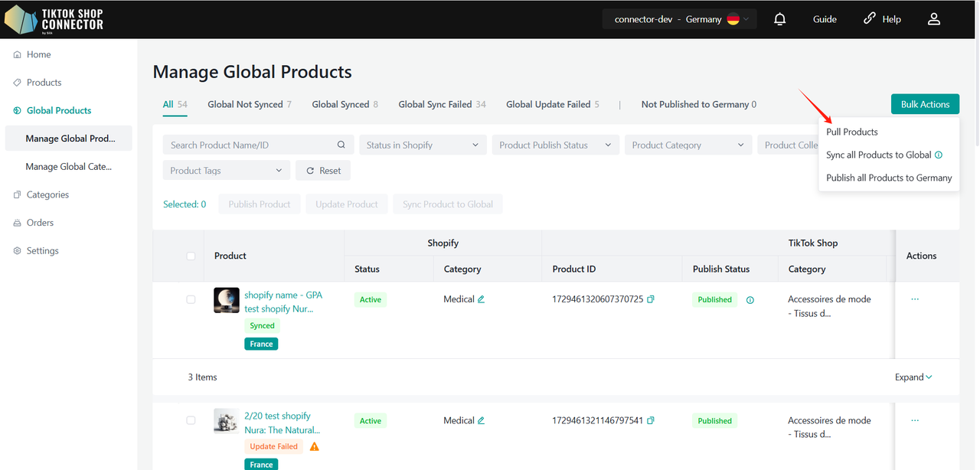Click the Bulk Actions button
Viewport: 980px width, 470px height.
(924, 104)
